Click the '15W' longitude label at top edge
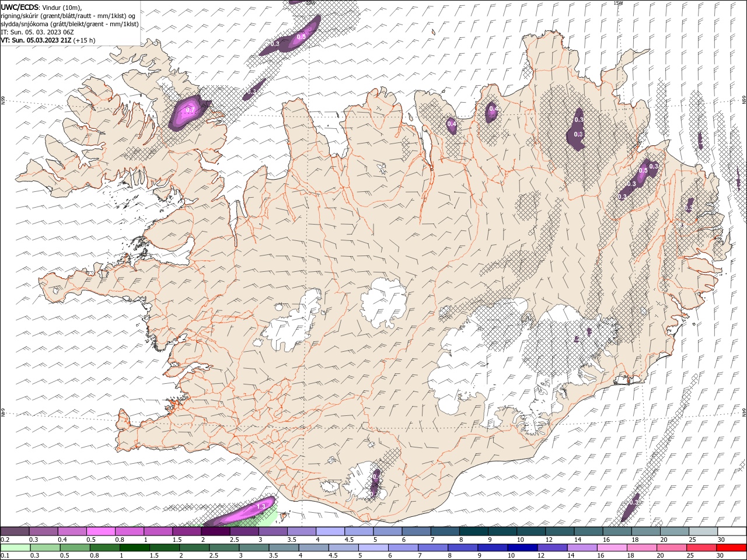This screenshot has height=560, width=747. pyautogui.click(x=617, y=3)
